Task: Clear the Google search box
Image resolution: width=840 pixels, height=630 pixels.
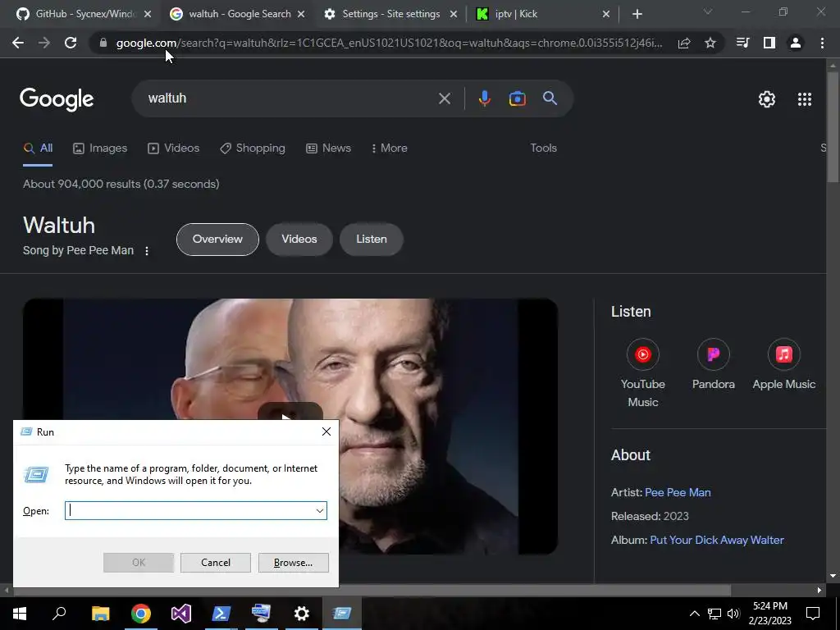Action: click(x=445, y=98)
